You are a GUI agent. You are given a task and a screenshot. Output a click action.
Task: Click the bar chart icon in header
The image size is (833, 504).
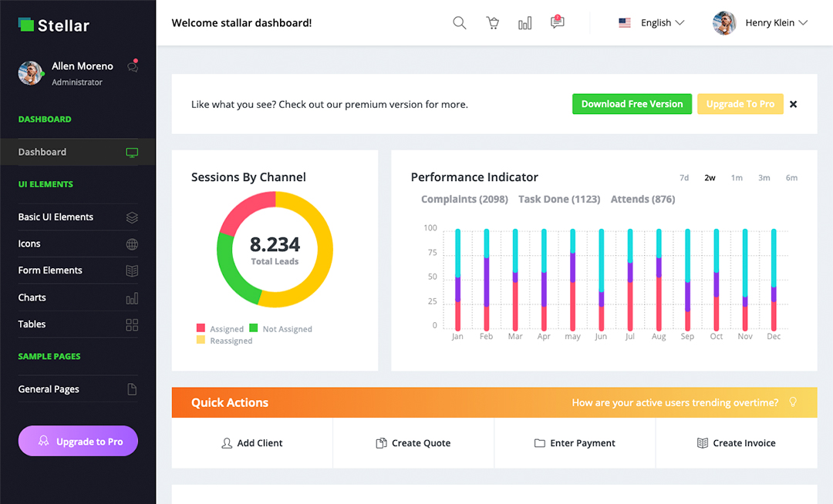pos(525,23)
